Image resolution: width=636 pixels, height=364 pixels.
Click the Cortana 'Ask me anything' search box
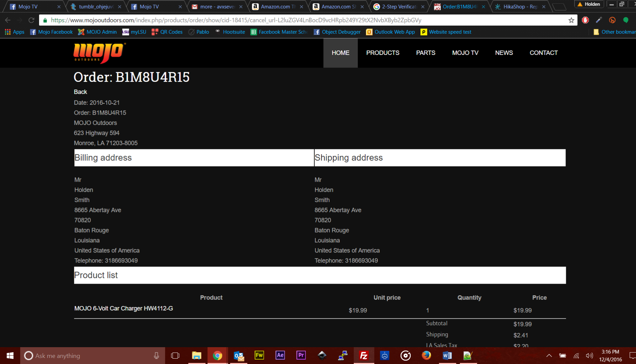coord(93,356)
